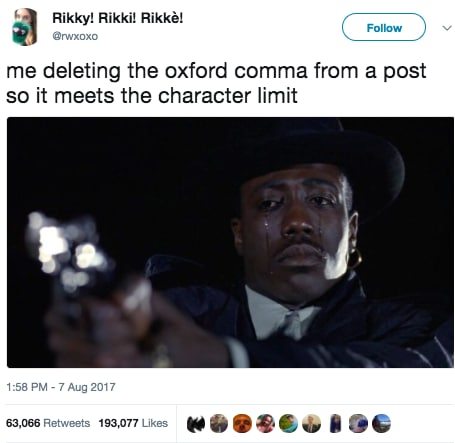Open the Rikky! Rikki! Rikkè! display name
The height and width of the screenshot is (443, 455).
(x=118, y=18)
